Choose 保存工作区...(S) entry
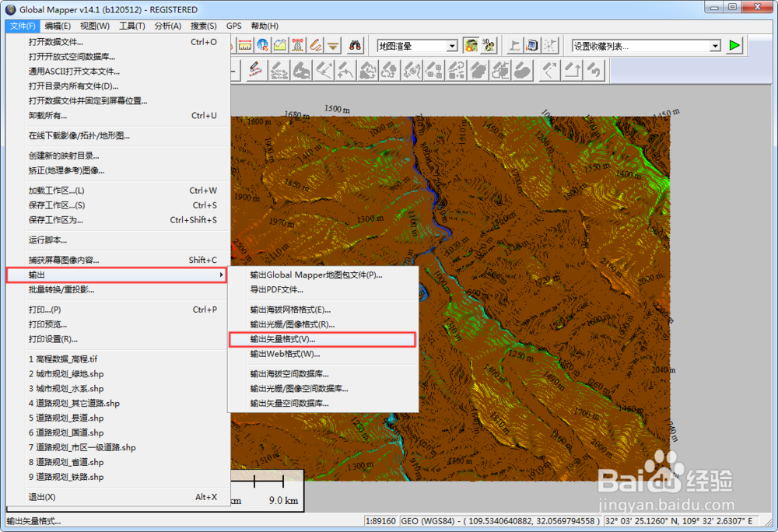 point(118,205)
